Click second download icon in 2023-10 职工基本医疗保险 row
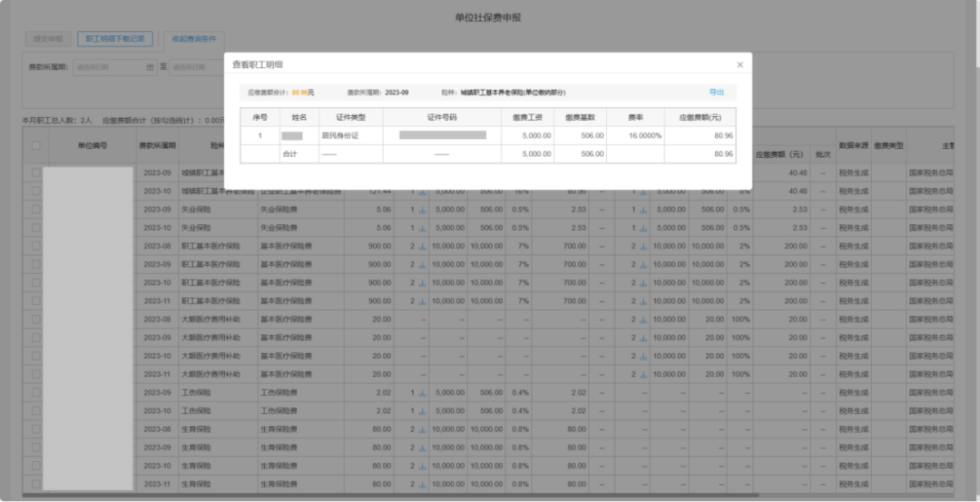The height and width of the screenshot is (502, 980). pyautogui.click(x=643, y=282)
